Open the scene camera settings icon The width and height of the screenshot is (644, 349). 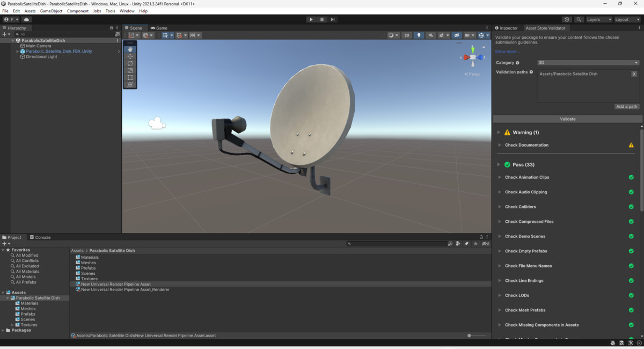click(x=469, y=35)
